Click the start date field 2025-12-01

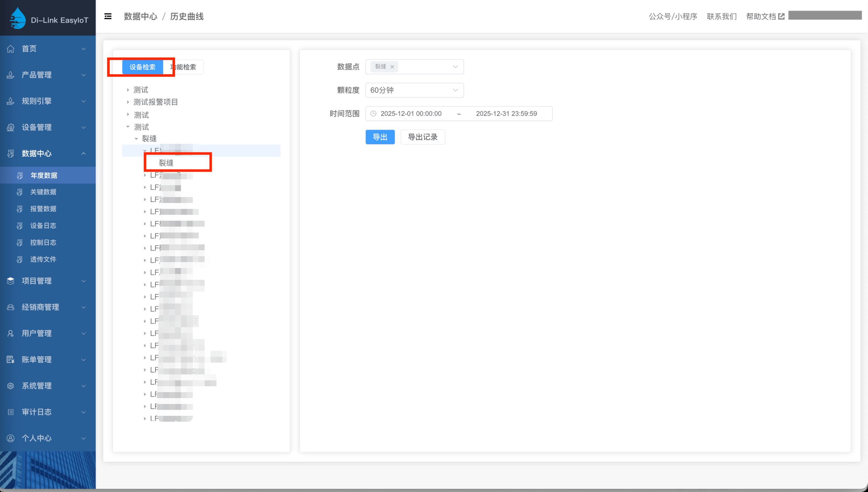pyautogui.click(x=411, y=114)
